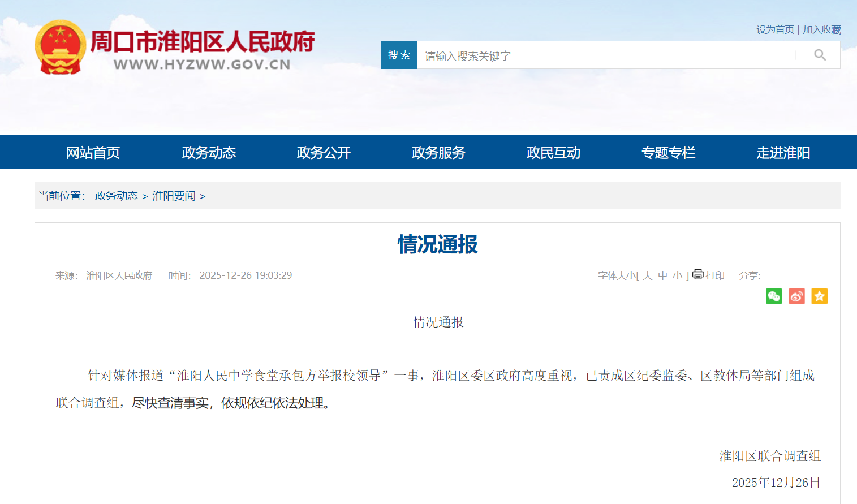Click the printer icon
Image resolution: width=857 pixels, height=504 pixels.
[698, 275]
